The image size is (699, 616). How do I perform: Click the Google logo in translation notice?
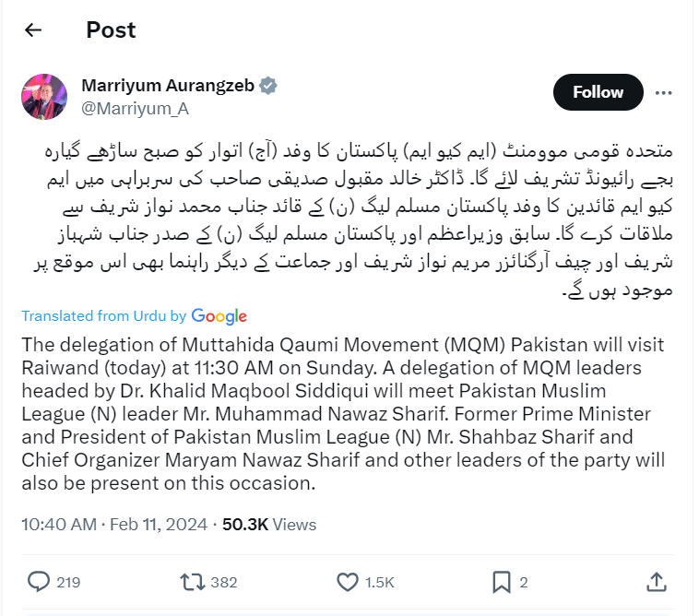coord(219,316)
